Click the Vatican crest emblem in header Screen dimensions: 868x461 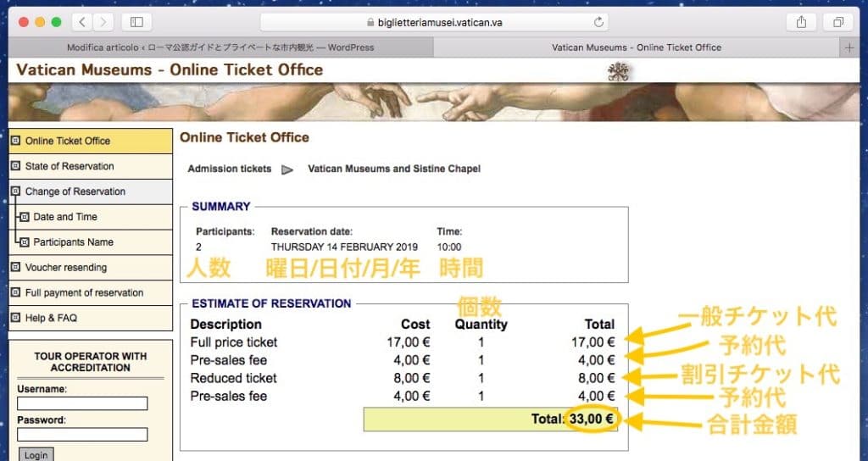point(618,71)
